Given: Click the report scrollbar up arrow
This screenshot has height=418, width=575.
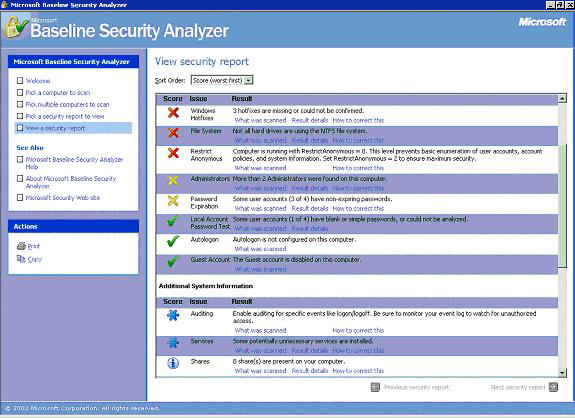Looking at the screenshot, I should point(562,98).
